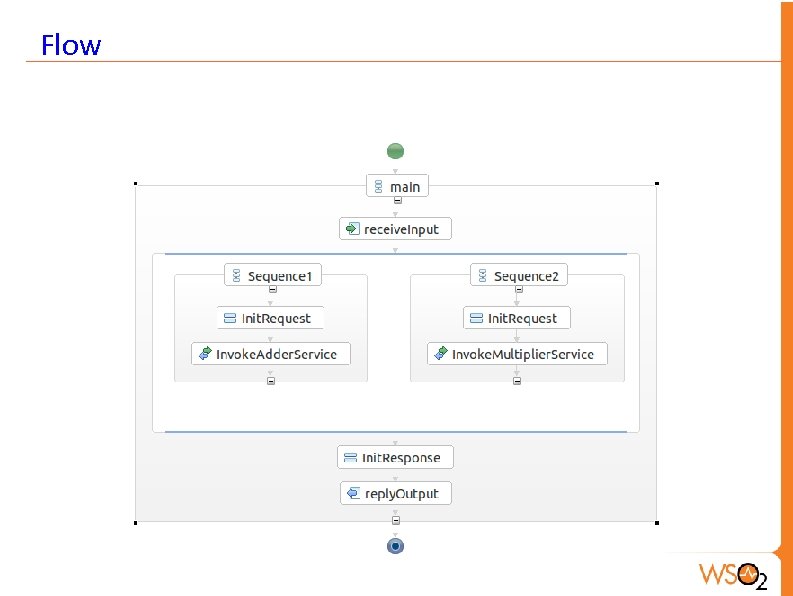
Task: Click the minus toggle at the bottom of Sequence2
Action: [x=517, y=380]
